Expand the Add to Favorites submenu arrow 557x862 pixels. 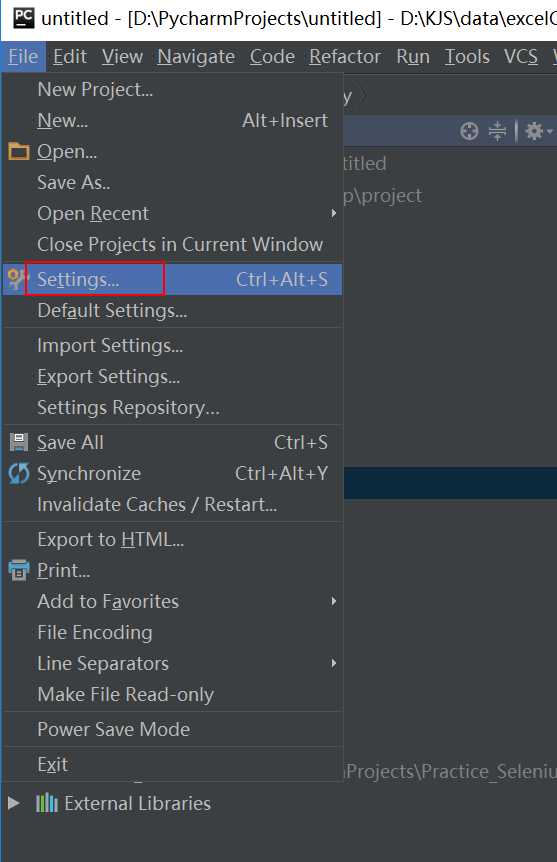pyautogui.click(x=333, y=601)
